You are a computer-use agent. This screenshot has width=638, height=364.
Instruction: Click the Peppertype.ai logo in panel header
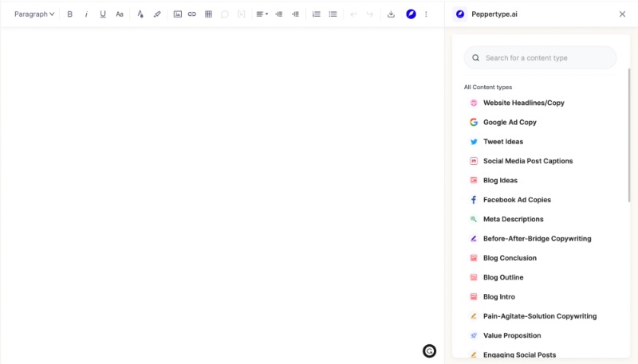(460, 14)
